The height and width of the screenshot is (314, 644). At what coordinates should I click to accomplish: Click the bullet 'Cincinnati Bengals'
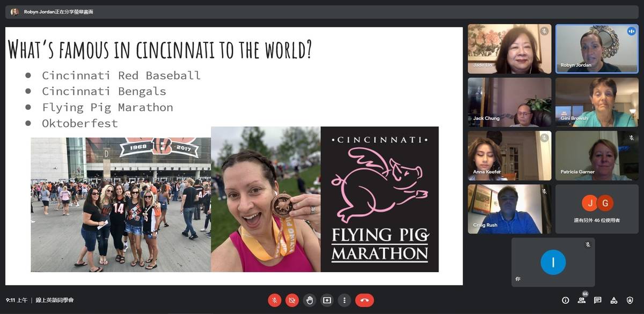point(104,92)
